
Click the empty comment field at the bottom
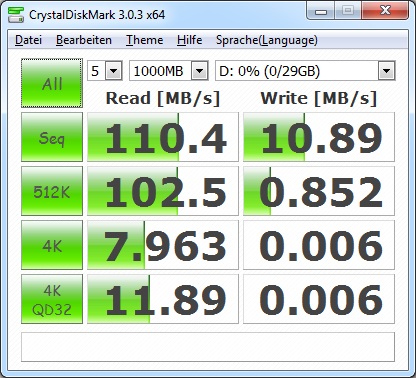click(208, 347)
